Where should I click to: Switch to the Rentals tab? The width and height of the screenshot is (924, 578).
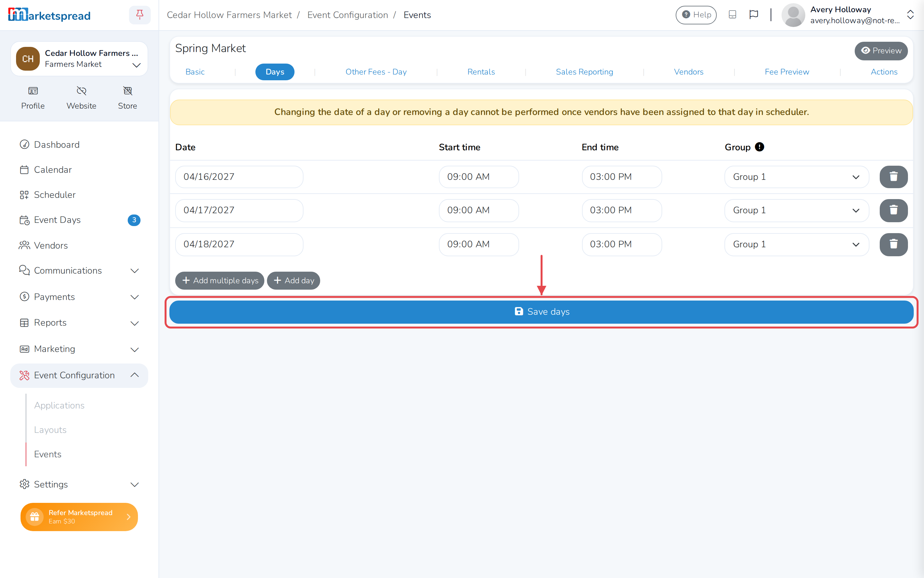pos(481,72)
